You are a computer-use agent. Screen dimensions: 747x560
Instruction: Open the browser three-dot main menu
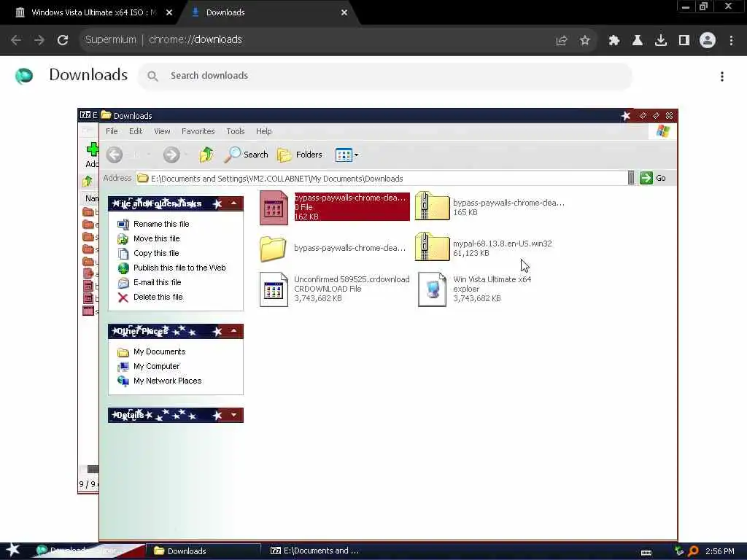731,41
